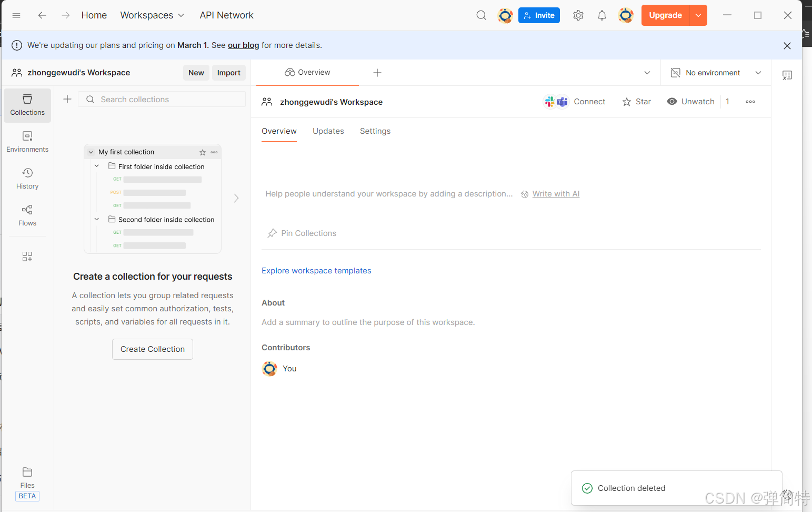The width and height of the screenshot is (812, 512).
Task: Open the tab list dropdown chevron
Action: coord(647,73)
